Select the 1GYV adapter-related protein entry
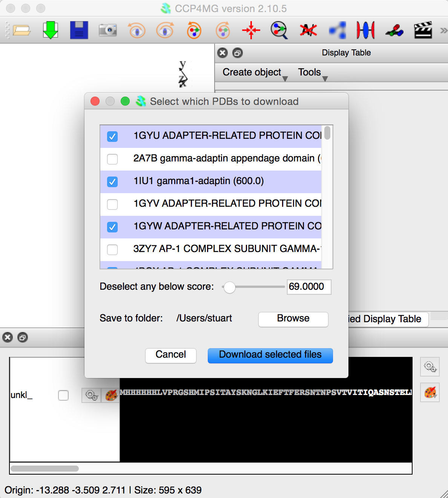 (227, 204)
